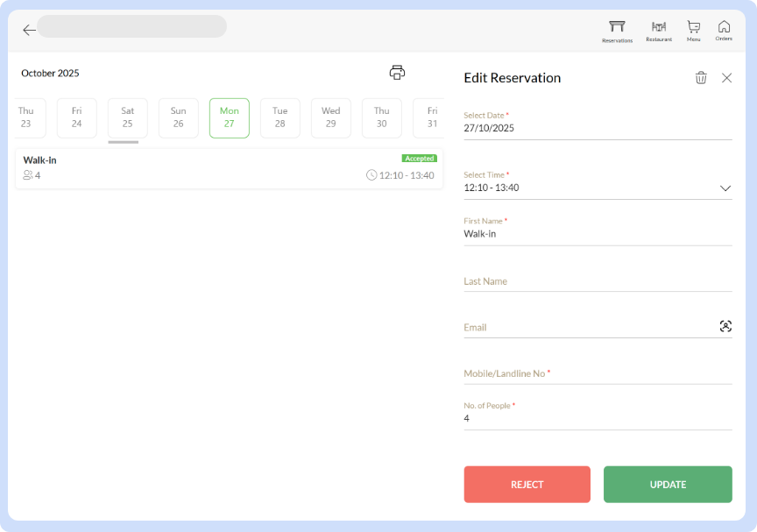Delete reservation using trash icon

[x=701, y=78]
